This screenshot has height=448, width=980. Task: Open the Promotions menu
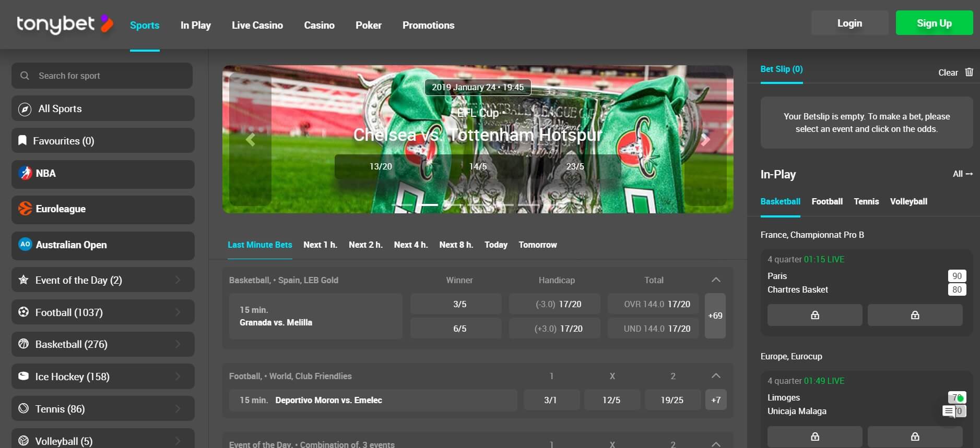coord(428,25)
